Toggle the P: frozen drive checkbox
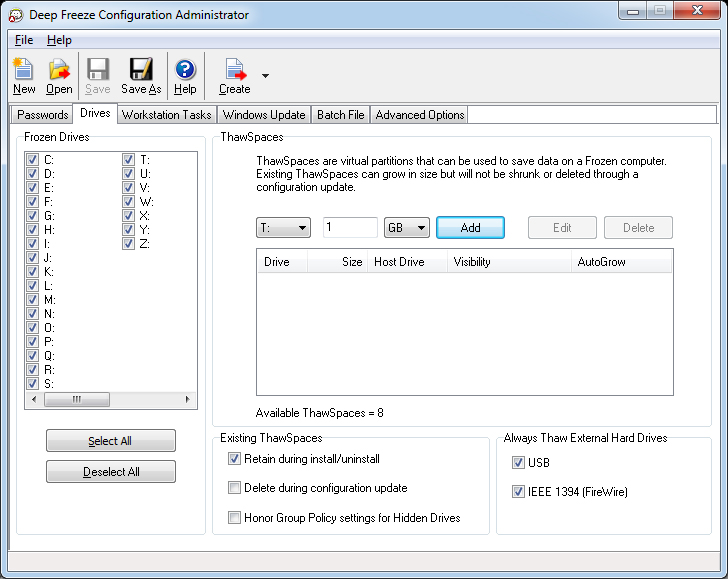 [x=32, y=341]
